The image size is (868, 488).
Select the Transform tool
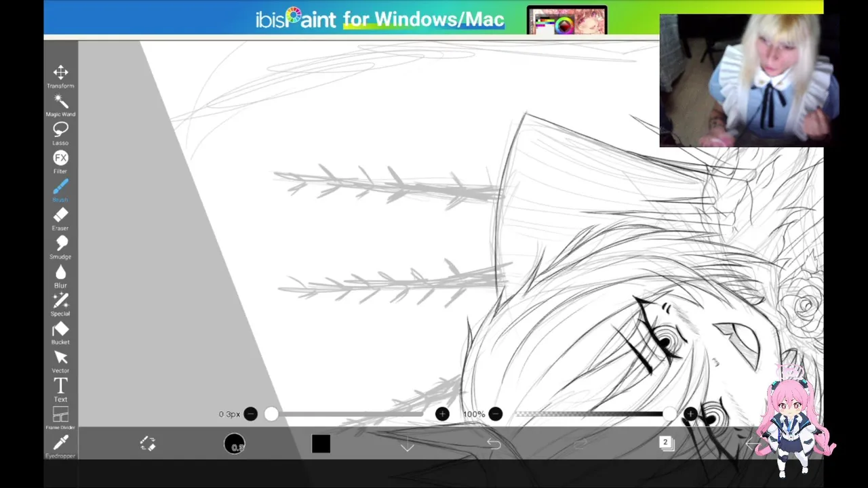[60, 77]
